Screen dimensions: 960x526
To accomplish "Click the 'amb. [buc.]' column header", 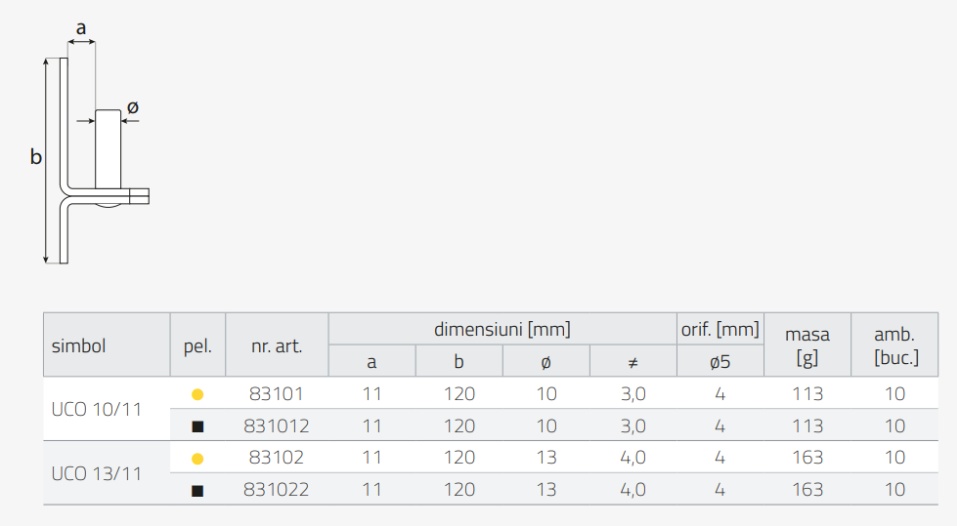I will (x=894, y=345).
